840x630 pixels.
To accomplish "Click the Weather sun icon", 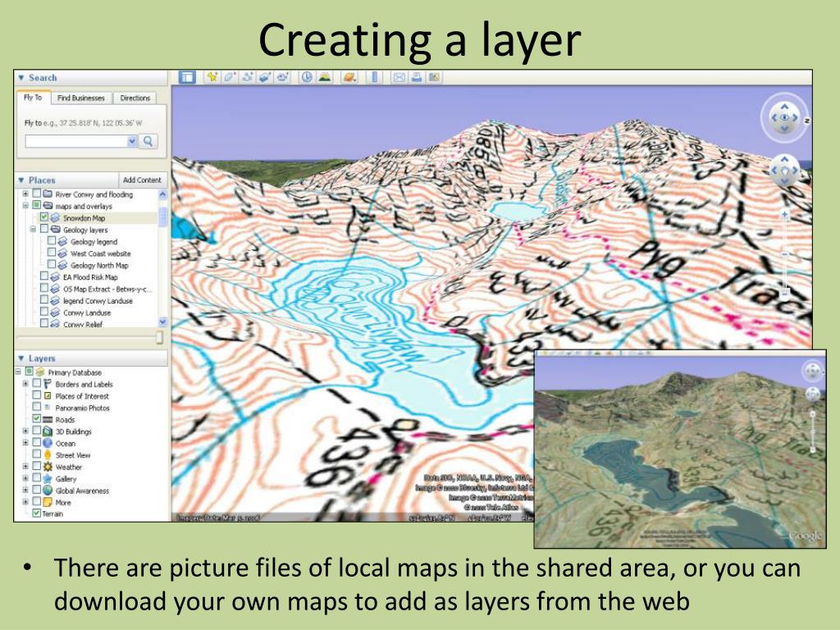I will [x=48, y=467].
